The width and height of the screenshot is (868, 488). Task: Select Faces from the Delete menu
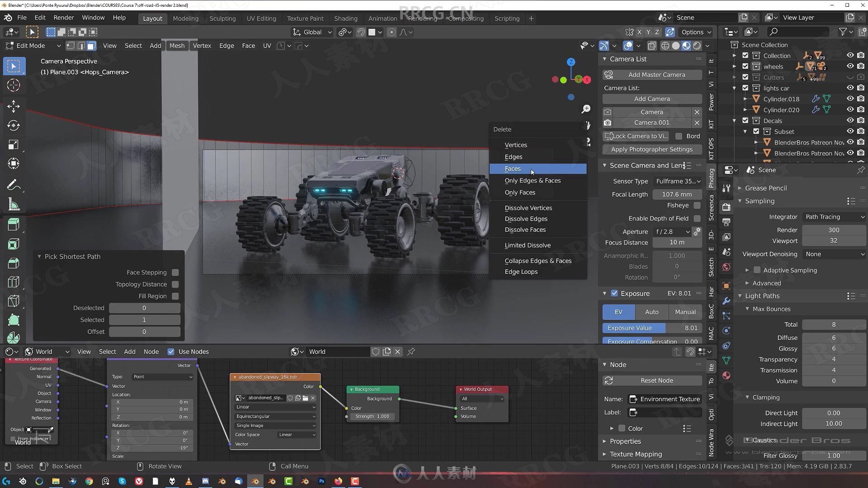click(x=513, y=169)
